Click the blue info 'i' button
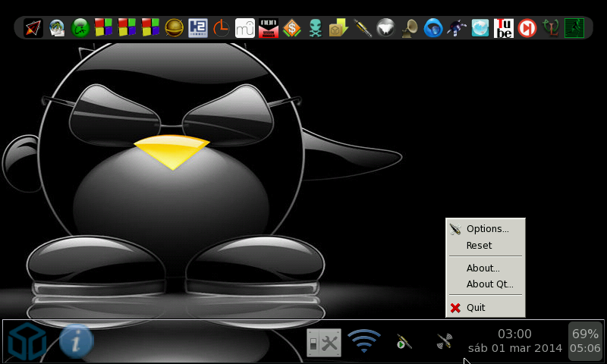The image size is (607, 364). pos(77,341)
